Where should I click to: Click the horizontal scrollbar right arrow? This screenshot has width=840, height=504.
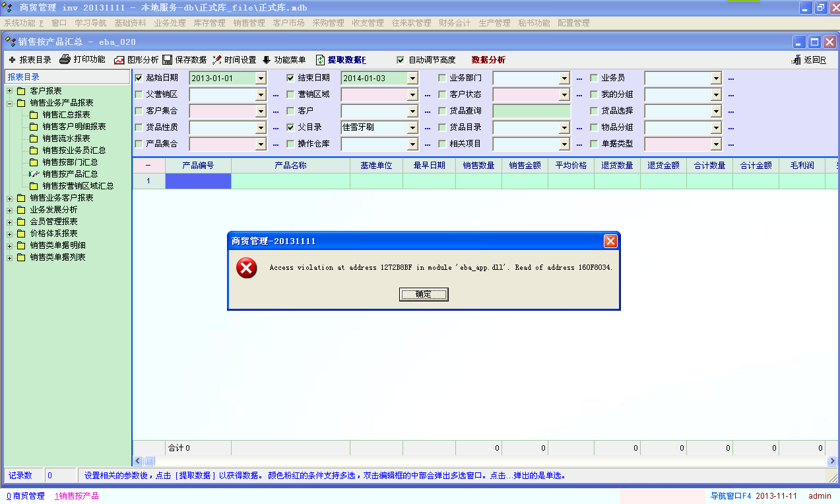833,461
